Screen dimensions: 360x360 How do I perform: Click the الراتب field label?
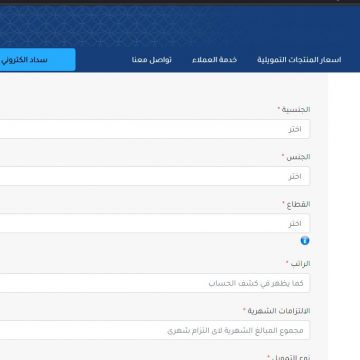click(x=300, y=264)
